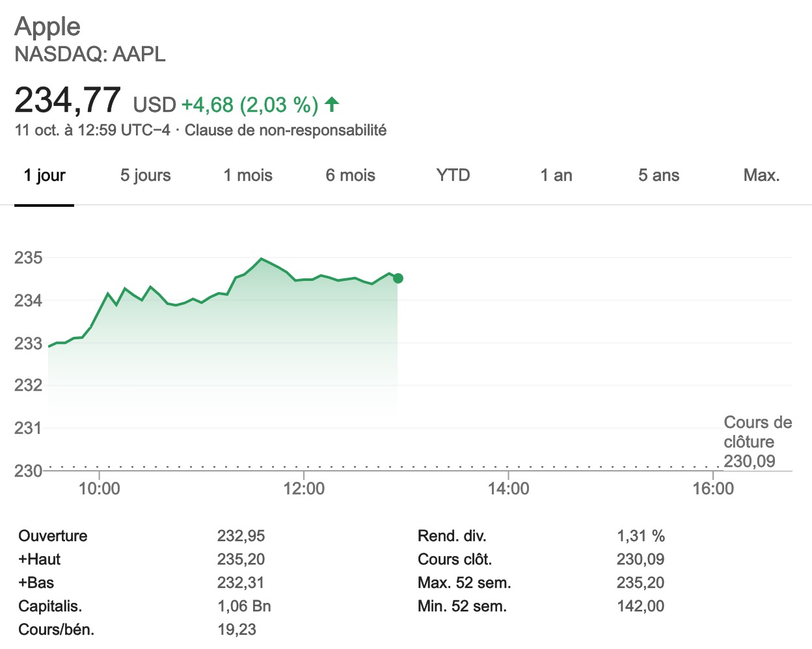812x649 pixels.
Task: Open the 6 mois chart view
Action: (349, 175)
